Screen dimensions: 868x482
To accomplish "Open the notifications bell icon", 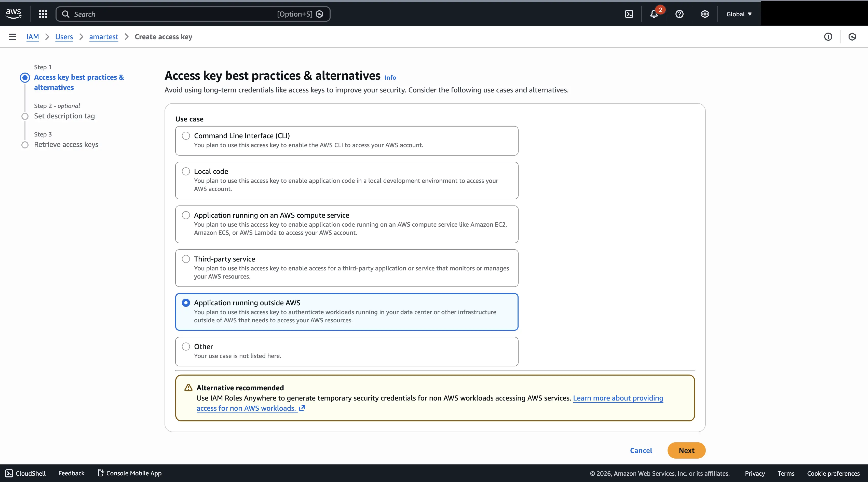I will click(x=654, y=14).
